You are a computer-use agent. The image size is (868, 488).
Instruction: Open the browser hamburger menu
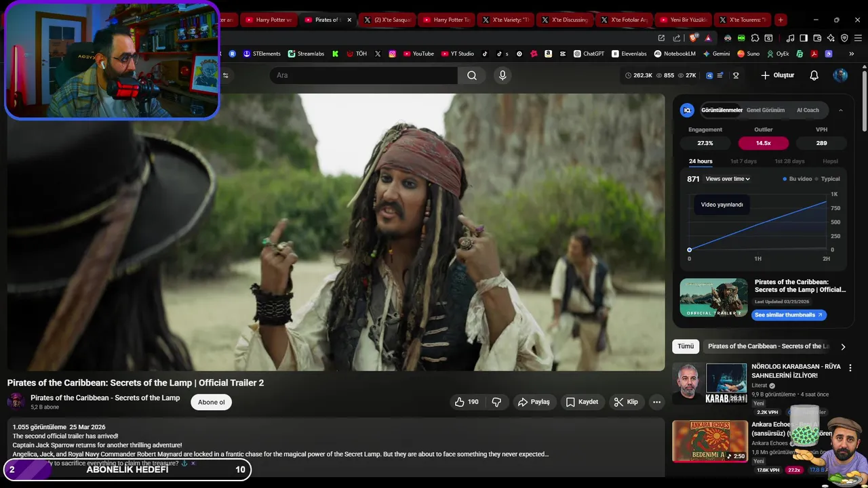pos(857,38)
